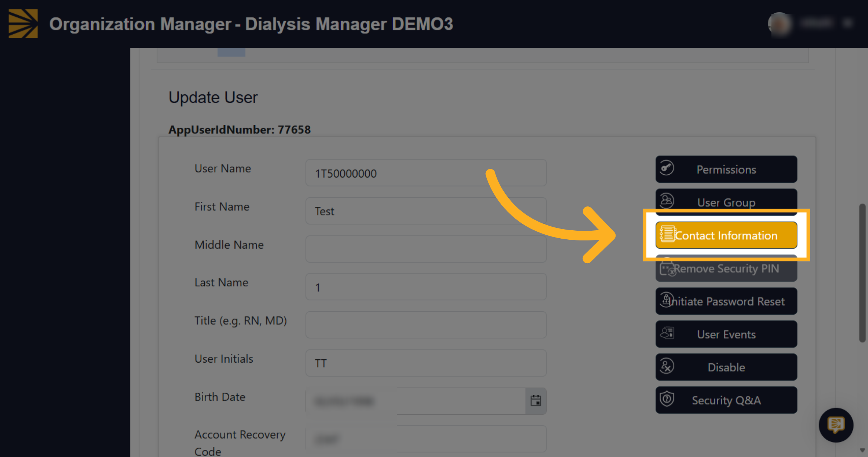Open the Birth Date calendar picker
The image size is (868, 457).
[x=536, y=401]
